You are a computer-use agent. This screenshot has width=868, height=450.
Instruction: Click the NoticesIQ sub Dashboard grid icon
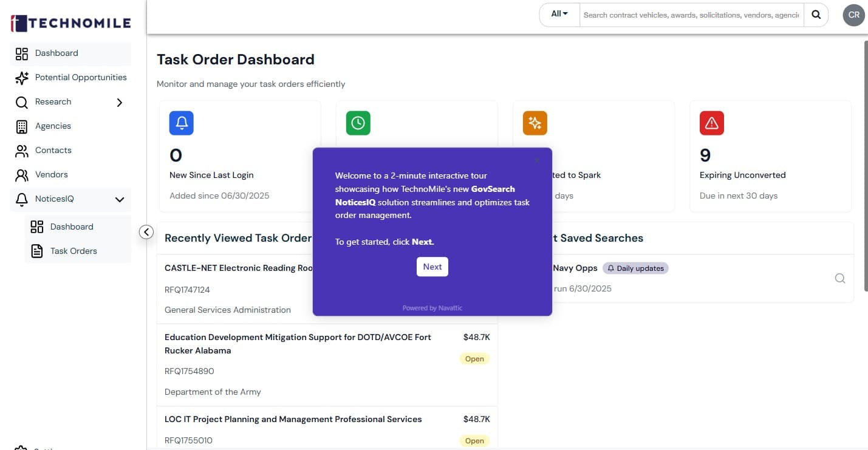[x=37, y=227]
